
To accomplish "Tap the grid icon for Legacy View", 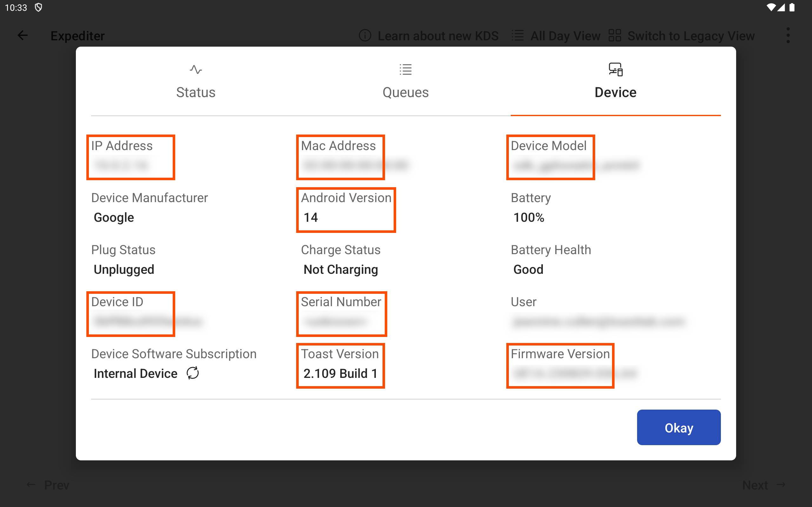I will (x=615, y=35).
